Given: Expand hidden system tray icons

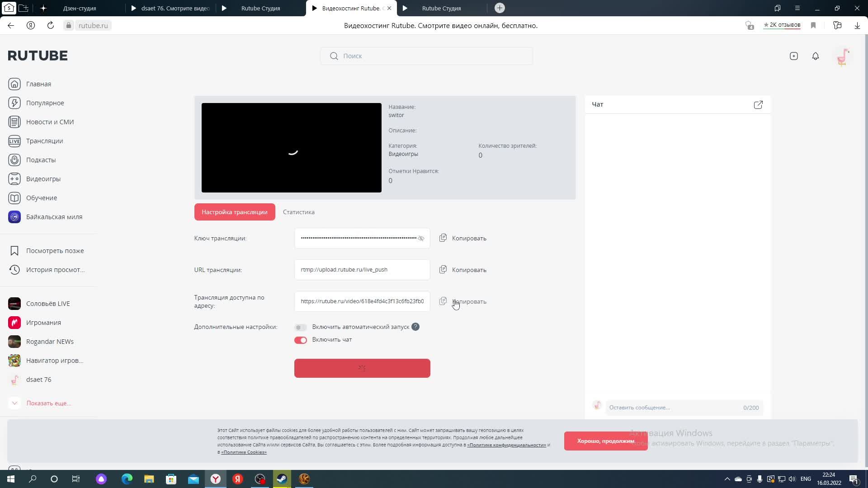Looking at the screenshot, I should [x=727, y=479].
